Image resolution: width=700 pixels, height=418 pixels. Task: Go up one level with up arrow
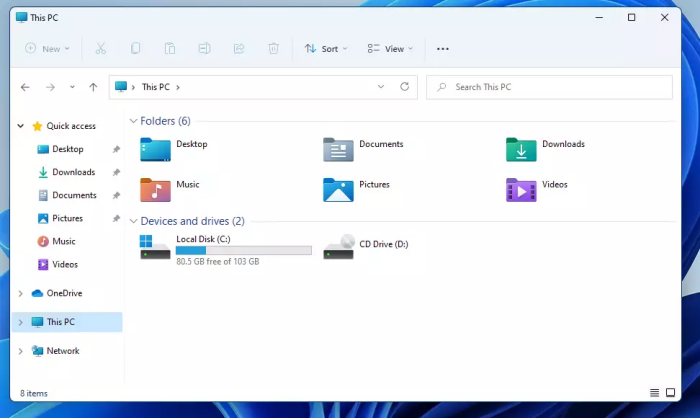[x=93, y=87]
